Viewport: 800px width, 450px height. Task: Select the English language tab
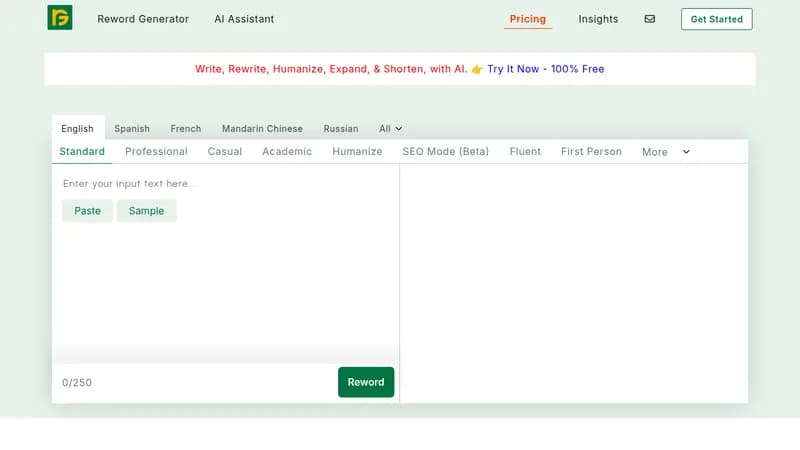(x=78, y=129)
